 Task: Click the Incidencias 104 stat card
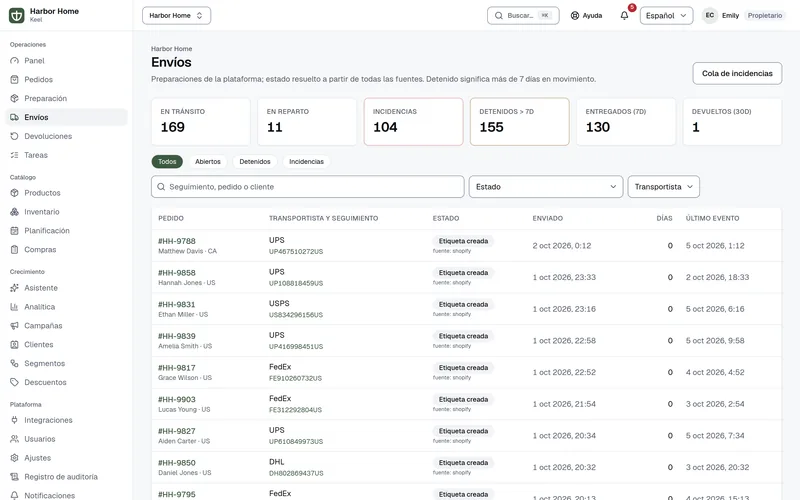point(413,121)
